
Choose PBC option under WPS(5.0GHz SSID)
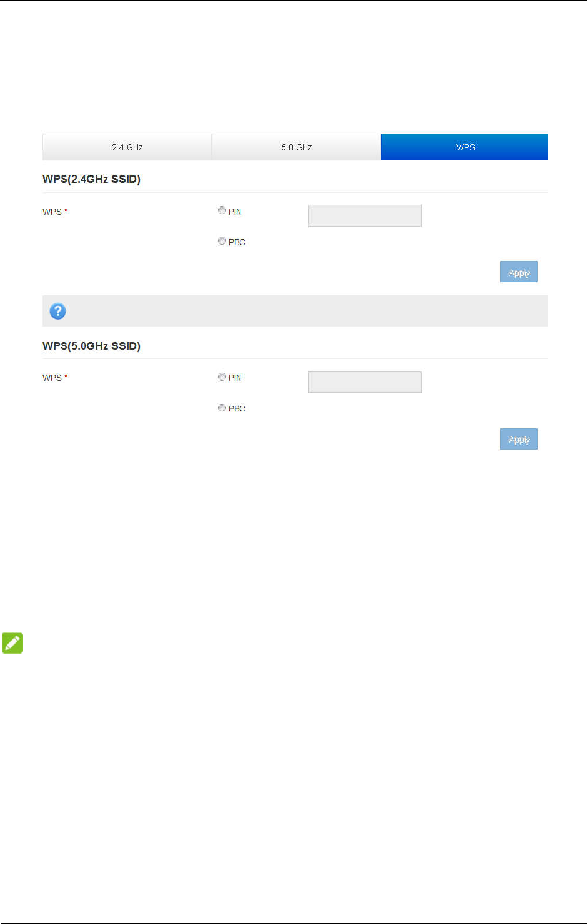pyautogui.click(x=222, y=408)
